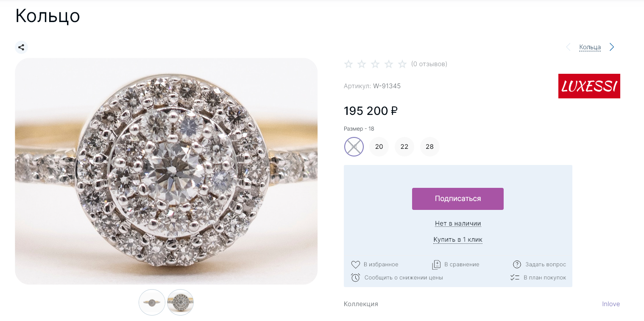Select ring size 28
The height and width of the screenshot is (321, 644).
coord(429,147)
